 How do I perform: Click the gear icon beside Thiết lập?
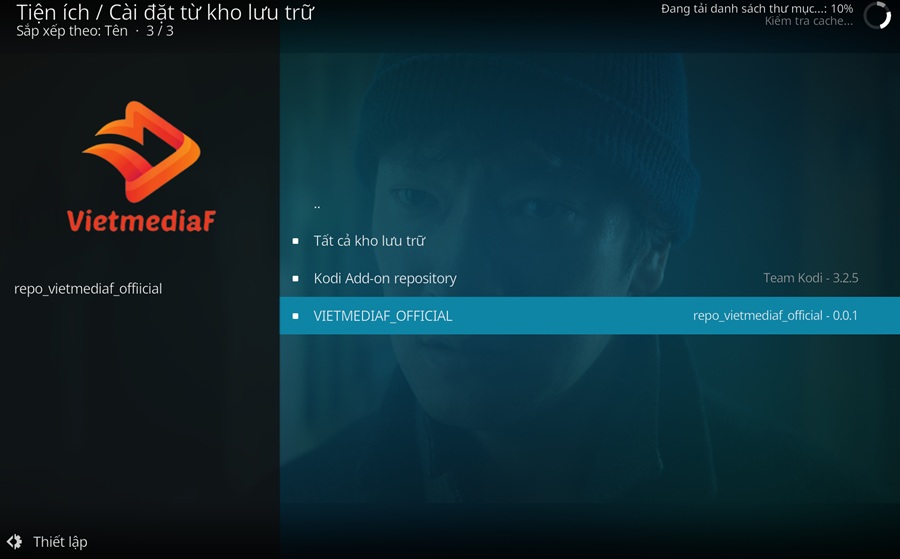14,541
